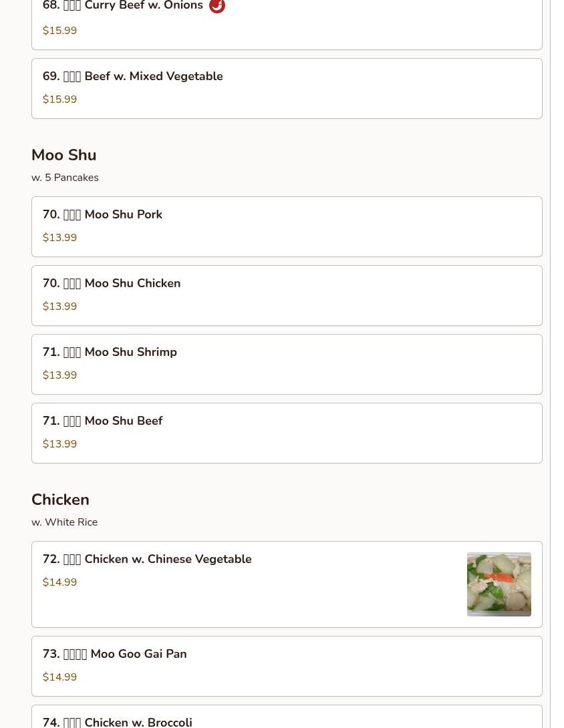Click the Chicken section heading
564x728 pixels.
click(x=60, y=500)
